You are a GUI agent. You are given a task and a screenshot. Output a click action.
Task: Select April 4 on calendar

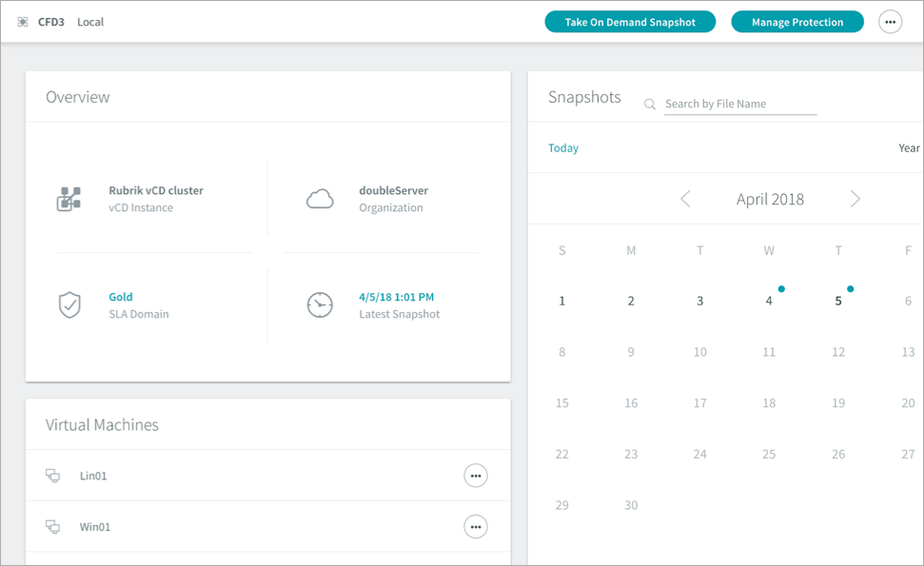tap(769, 301)
